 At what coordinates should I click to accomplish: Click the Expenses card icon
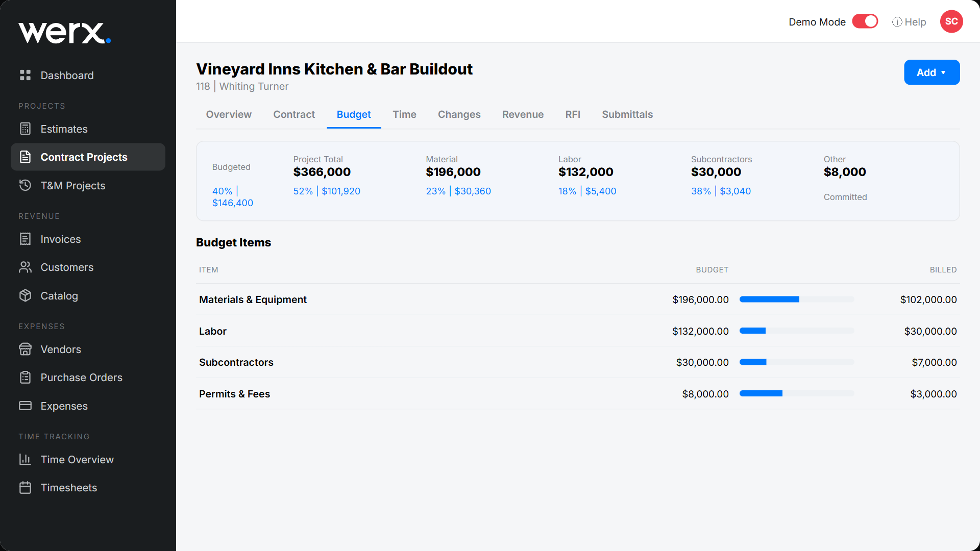25,406
